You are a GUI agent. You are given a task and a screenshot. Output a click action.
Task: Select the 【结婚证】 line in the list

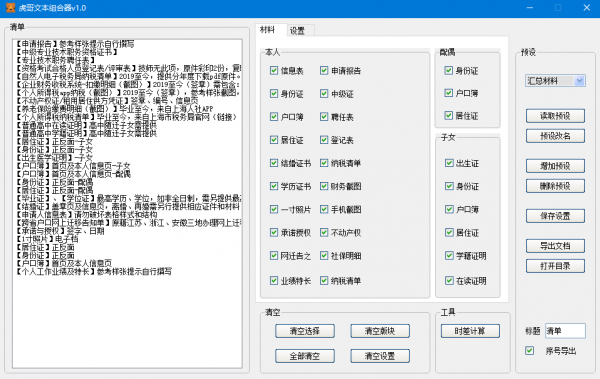point(128,207)
